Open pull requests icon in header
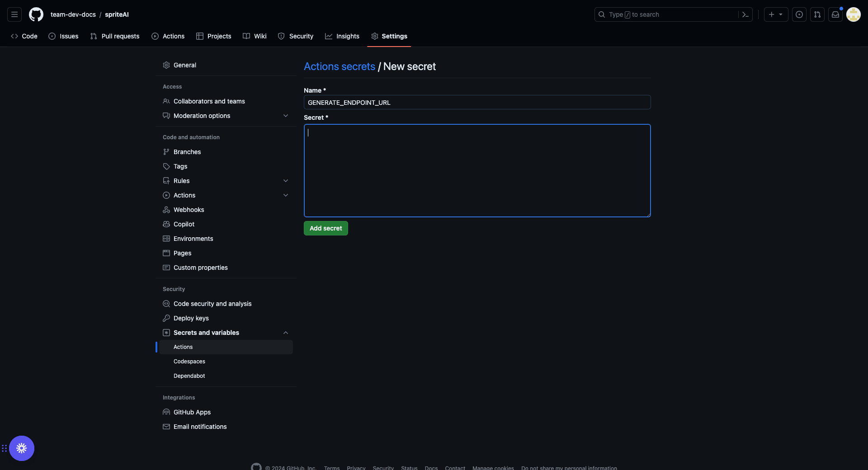Image resolution: width=868 pixels, height=470 pixels. pos(817,14)
